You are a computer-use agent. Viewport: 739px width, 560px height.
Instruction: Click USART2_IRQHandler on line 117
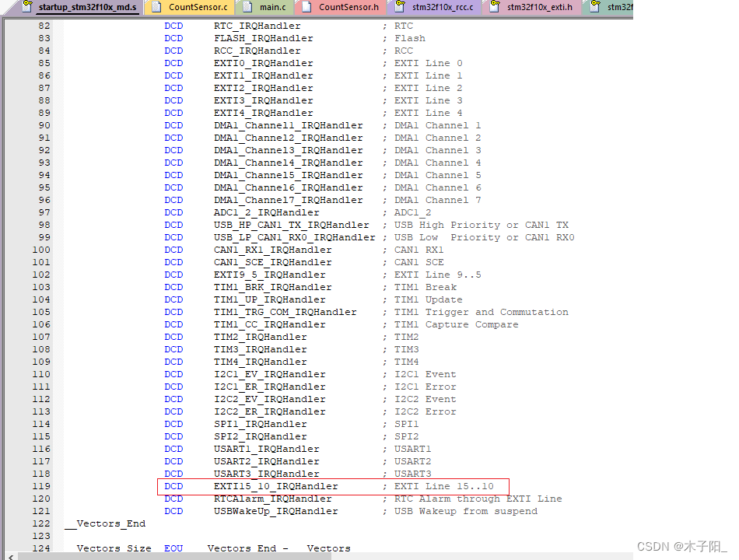[266, 461]
